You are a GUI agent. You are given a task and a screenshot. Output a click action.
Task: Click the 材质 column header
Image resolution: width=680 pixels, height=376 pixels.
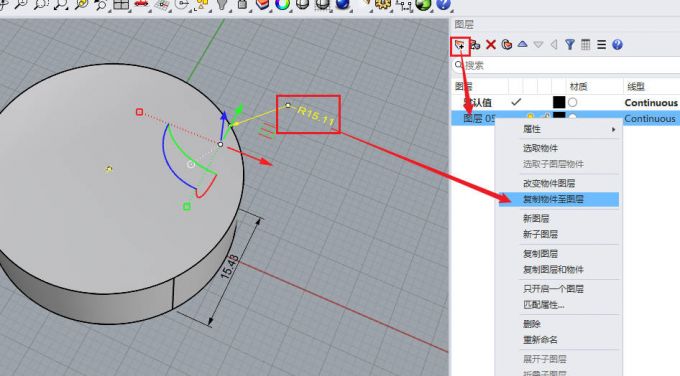tap(579, 86)
